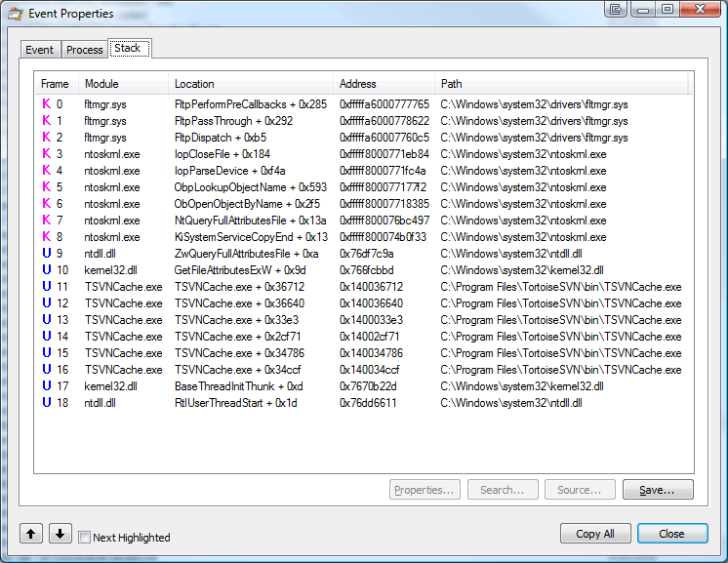Image resolution: width=728 pixels, height=563 pixels.
Task: Click the Event Properties title bar icon
Action: 16,14
